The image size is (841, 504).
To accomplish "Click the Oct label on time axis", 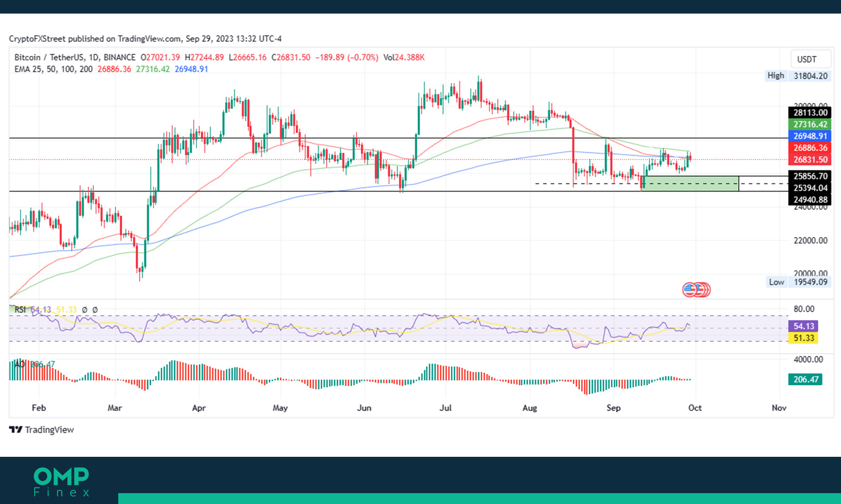I will [x=695, y=408].
